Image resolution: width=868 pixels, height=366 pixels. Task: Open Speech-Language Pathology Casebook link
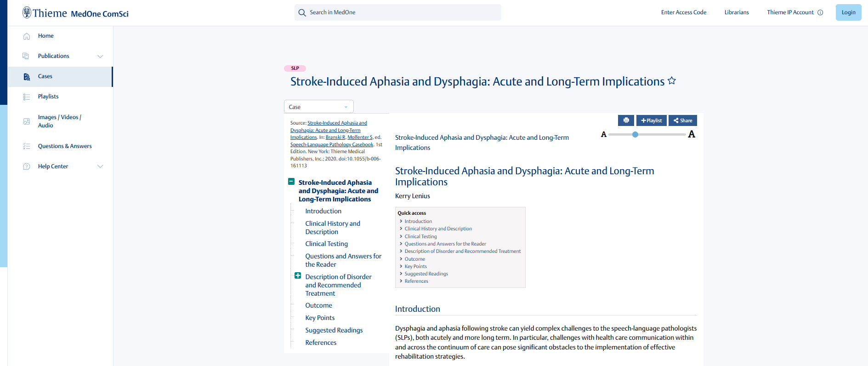pyautogui.click(x=332, y=144)
